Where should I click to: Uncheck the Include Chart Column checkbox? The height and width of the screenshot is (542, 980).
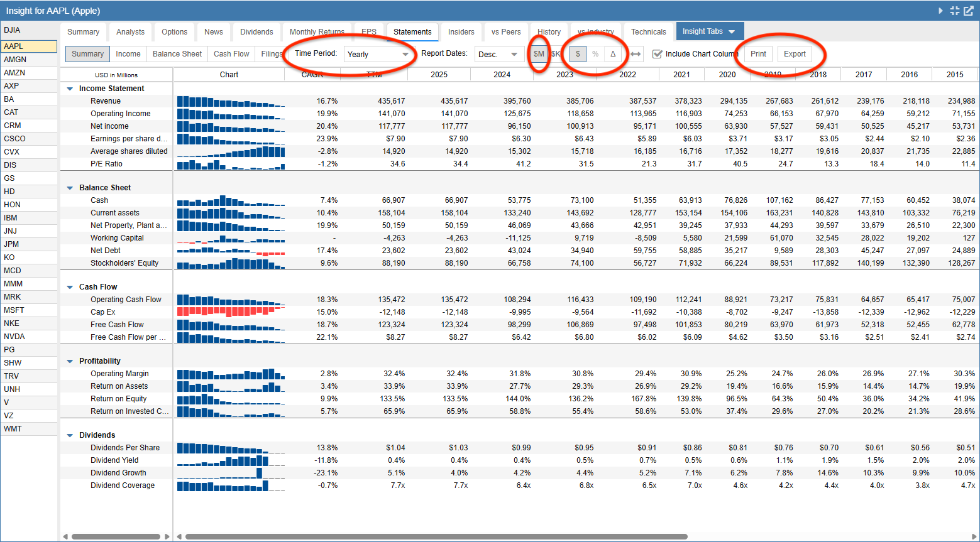pyautogui.click(x=658, y=54)
